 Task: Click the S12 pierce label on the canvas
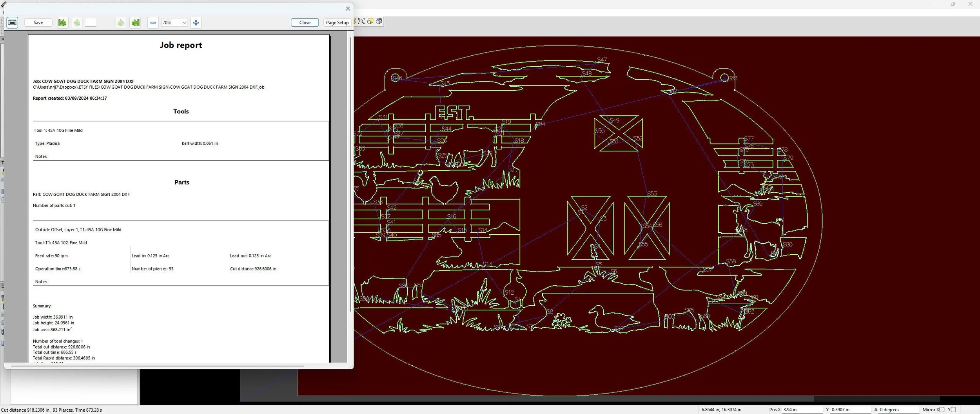509,292
